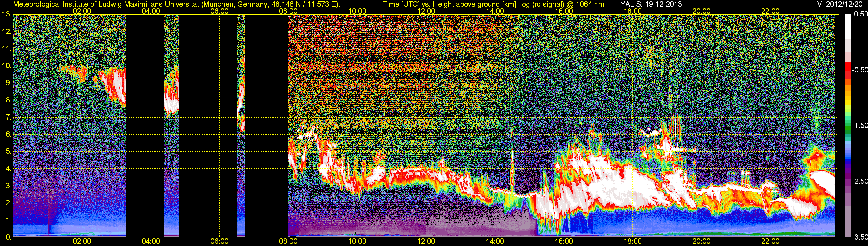
Task: Click the height axis label '13.'
Action: pos(6,14)
